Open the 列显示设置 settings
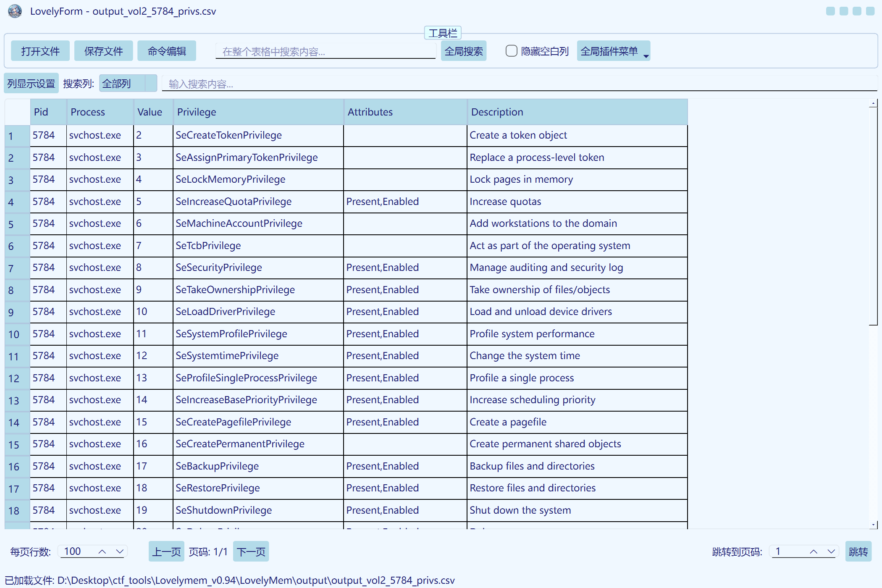This screenshot has height=588, width=882. coord(31,84)
